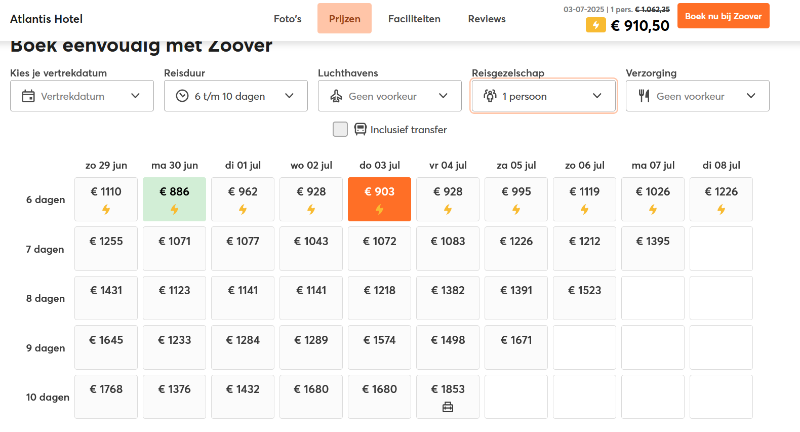The image size is (800, 432).
Task: Click the calendar icon in Vertrekdatum field
Action: tap(28, 96)
